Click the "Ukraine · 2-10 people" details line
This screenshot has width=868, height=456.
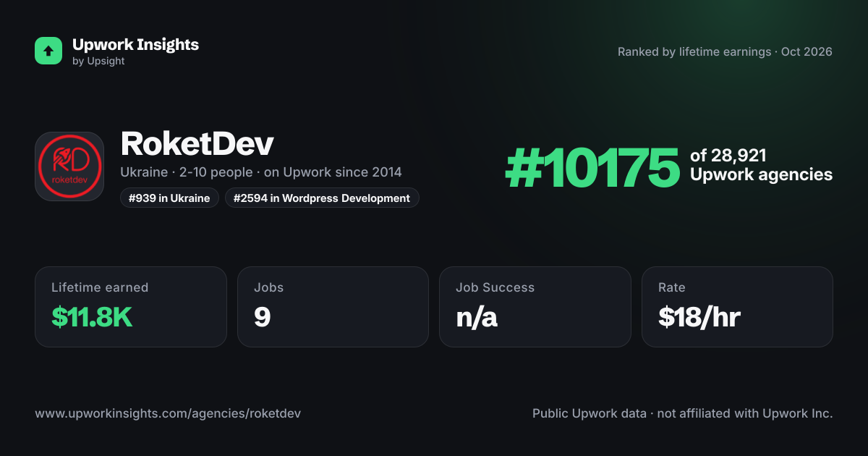point(261,172)
